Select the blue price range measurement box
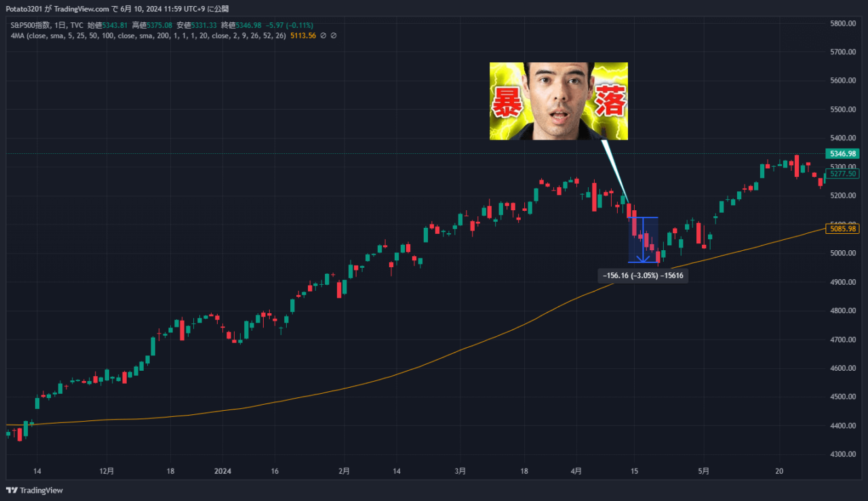Screen dimensions: 868x501 pos(643,239)
